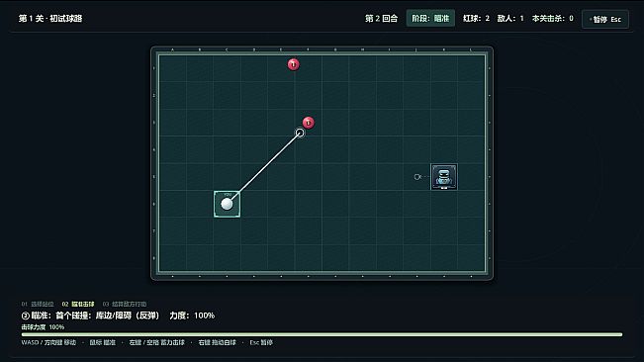The height and width of the screenshot is (362, 644).
Task: Click the enemy robot tile
Action: click(444, 177)
